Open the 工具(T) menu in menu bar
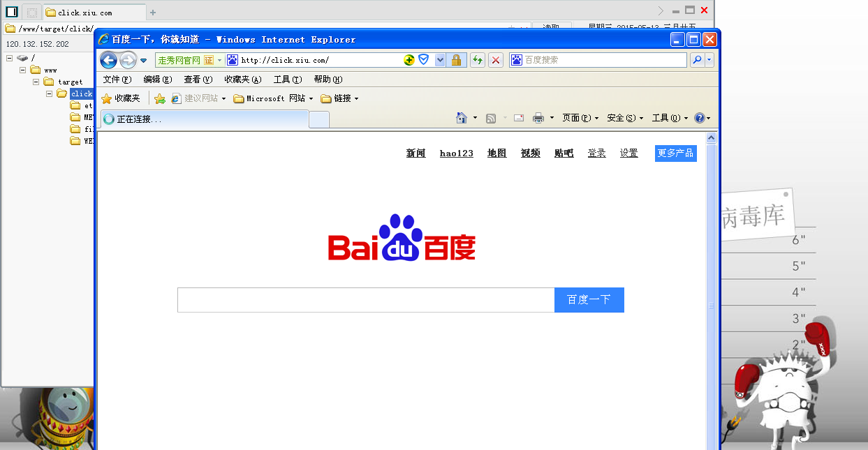 pos(288,80)
